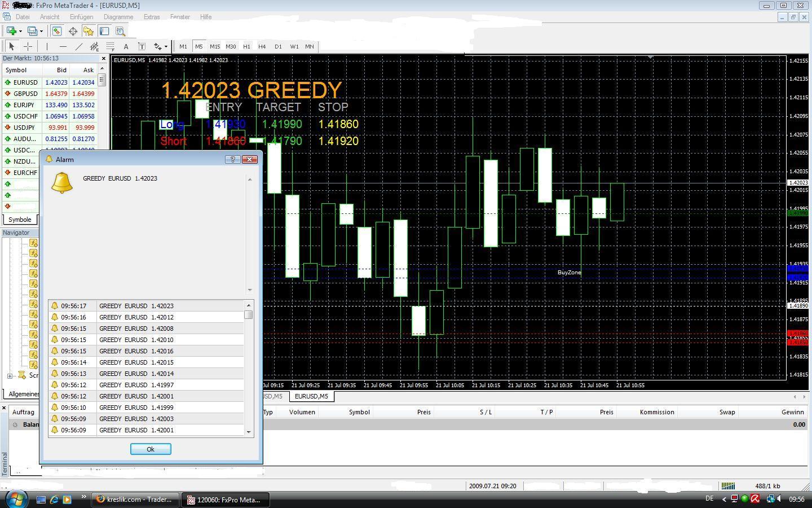This screenshot has width=812, height=508.
Task: Select the USDCHF row in Market Watch
Action: pyautogui.click(x=49, y=116)
